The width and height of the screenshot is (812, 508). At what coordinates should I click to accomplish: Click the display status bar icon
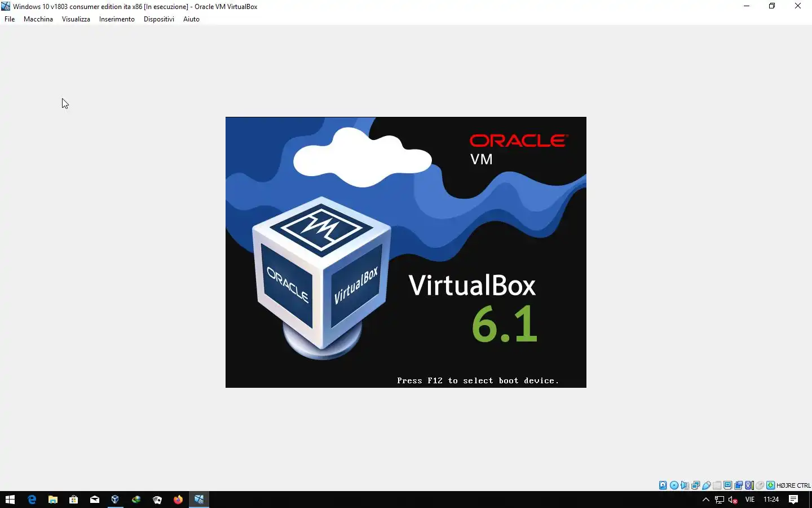pyautogui.click(x=727, y=485)
